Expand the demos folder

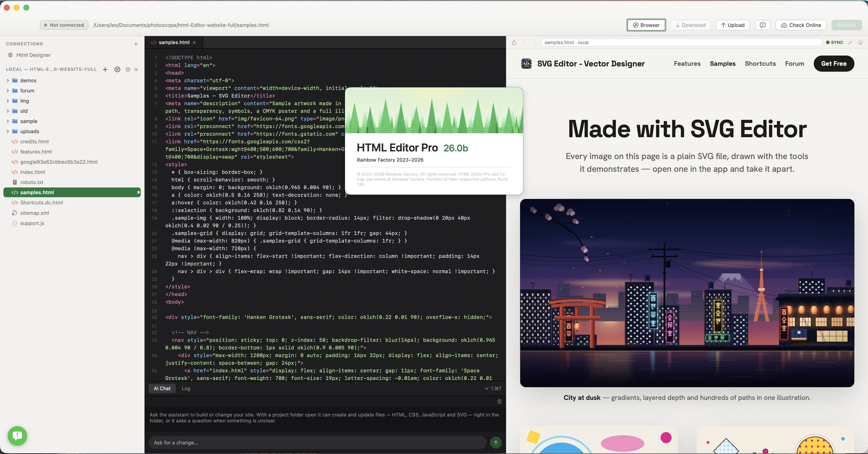coord(8,80)
